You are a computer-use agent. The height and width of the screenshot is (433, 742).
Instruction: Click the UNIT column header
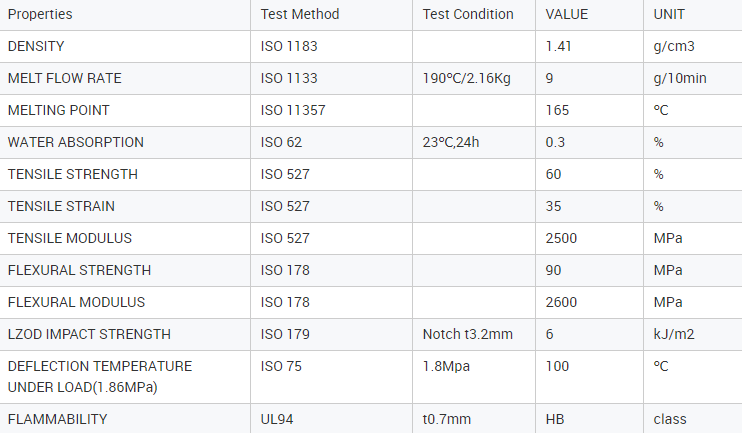[x=669, y=14]
